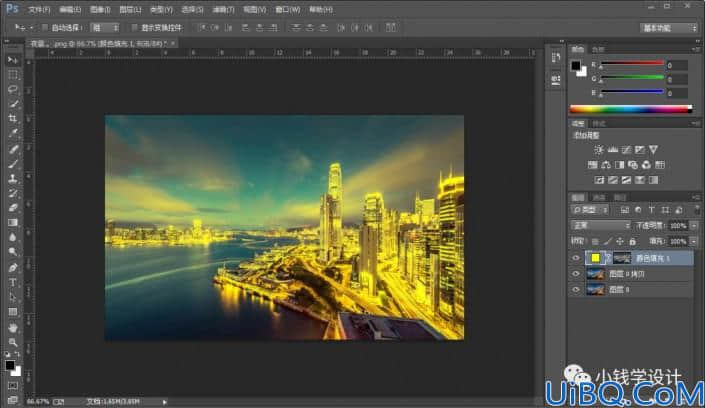
Task: Open the Adjustments panel flyout menu
Action: 696,123
